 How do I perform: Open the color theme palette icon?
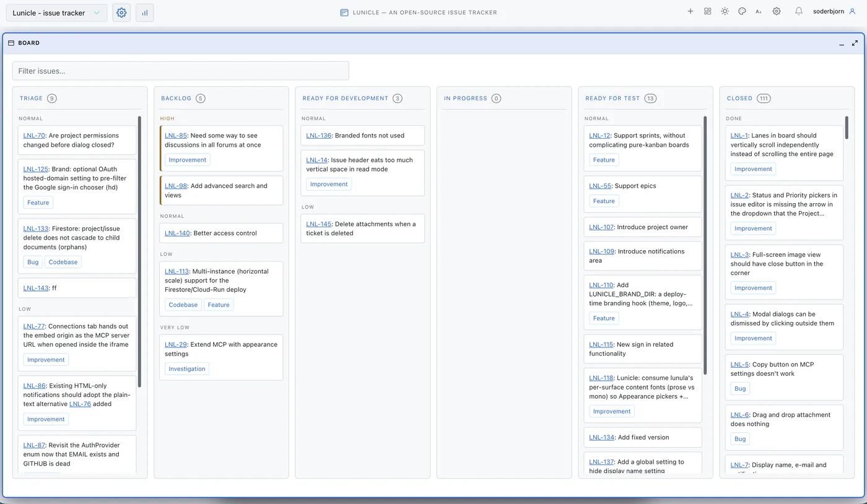(742, 11)
